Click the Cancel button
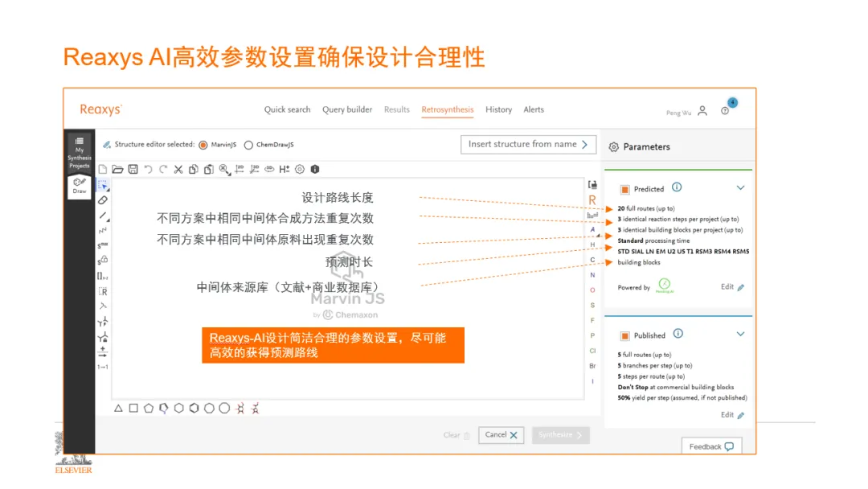Viewport: 868px width, 489px height. tap(501, 435)
